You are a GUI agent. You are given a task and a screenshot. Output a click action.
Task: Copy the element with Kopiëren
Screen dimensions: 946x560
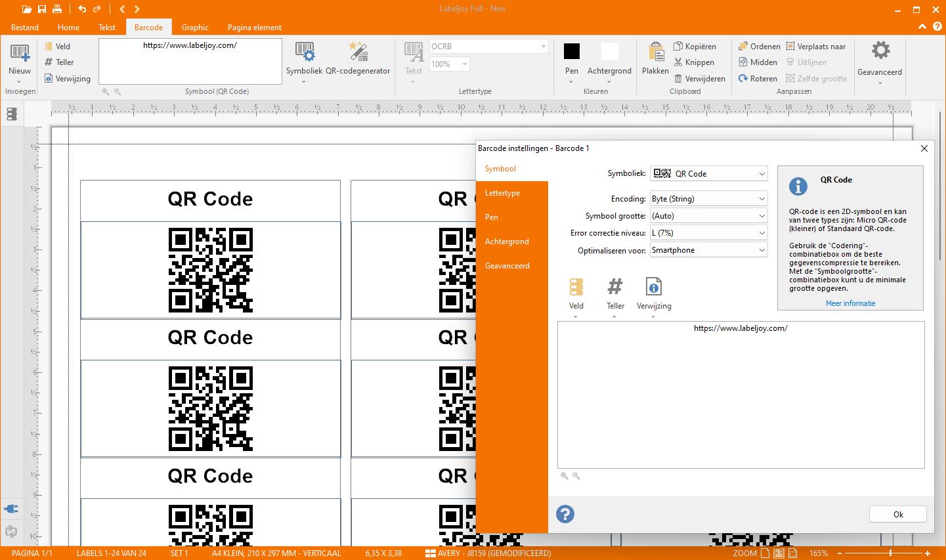[695, 47]
